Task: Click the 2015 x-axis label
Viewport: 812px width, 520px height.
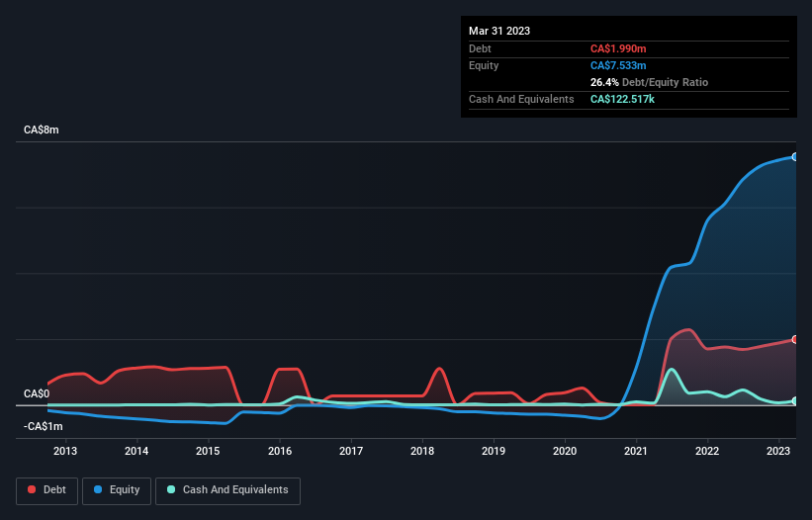Action: click(208, 451)
